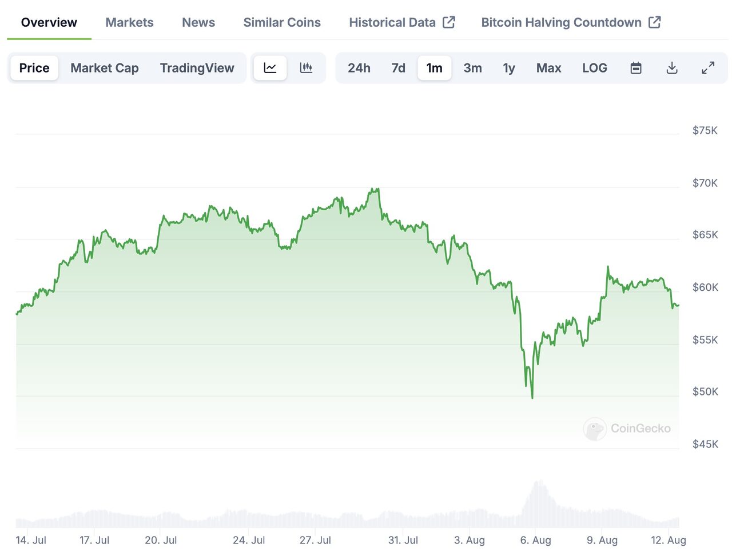This screenshot has width=732, height=560.
Task: Click the price low point near $50K
Action: (x=532, y=398)
